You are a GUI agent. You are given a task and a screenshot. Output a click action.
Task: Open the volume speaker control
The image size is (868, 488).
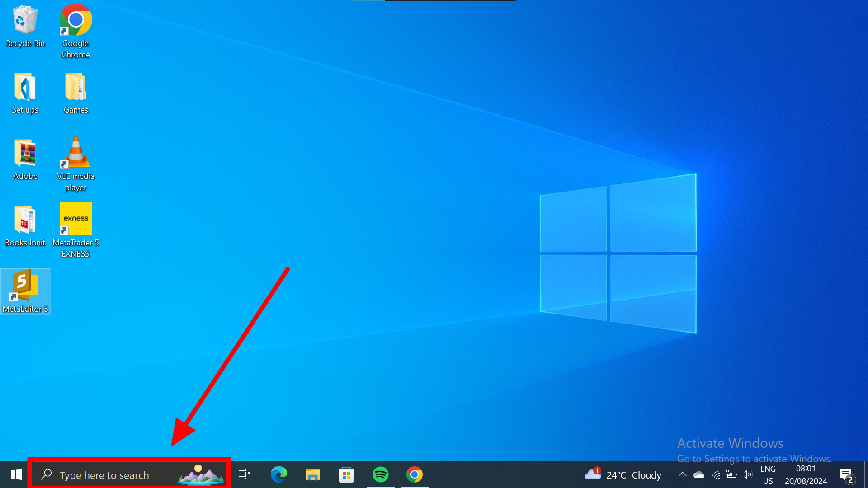[x=747, y=474]
